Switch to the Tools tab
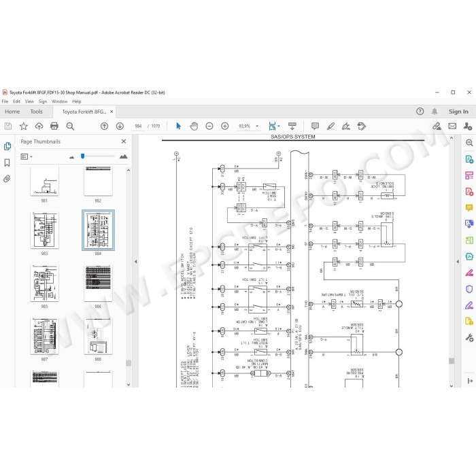The height and width of the screenshot is (476, 476). click(x=37, y=112)
